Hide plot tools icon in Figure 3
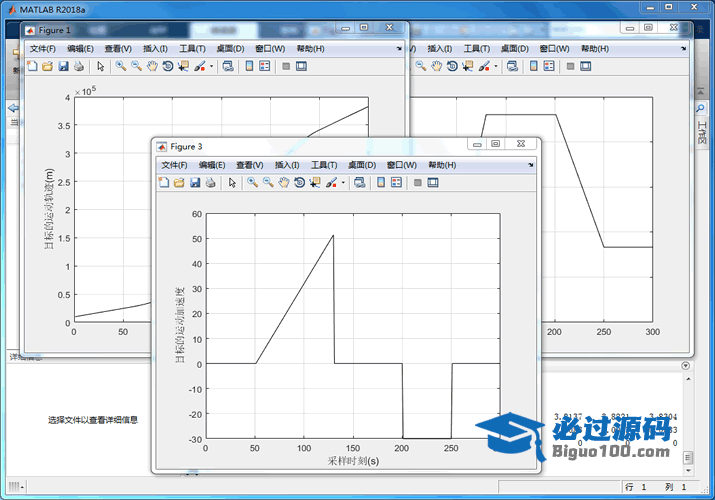 point(417,183)
